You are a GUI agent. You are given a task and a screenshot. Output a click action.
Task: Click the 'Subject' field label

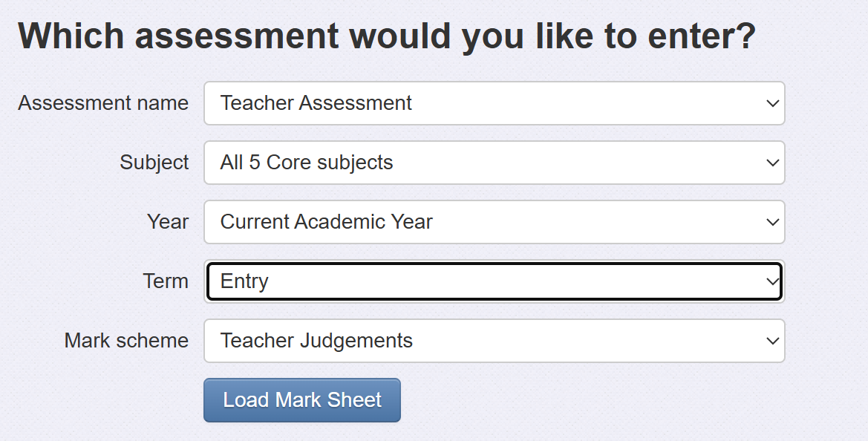154,163
